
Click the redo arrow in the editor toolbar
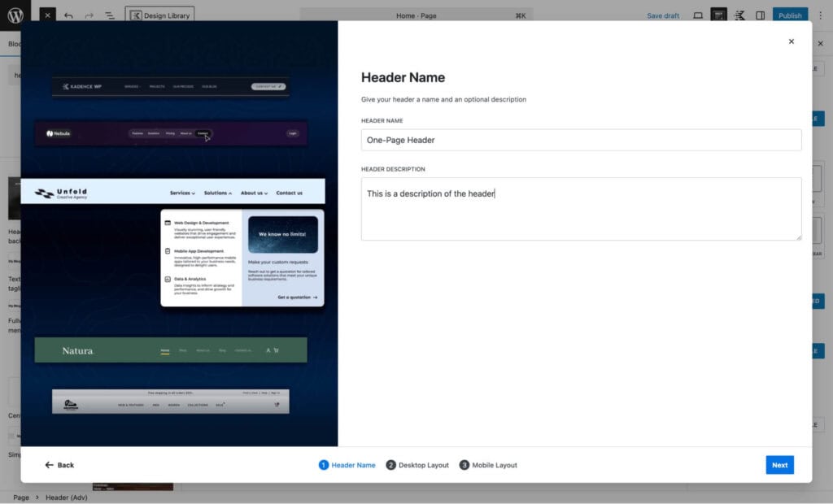(89, 15)
